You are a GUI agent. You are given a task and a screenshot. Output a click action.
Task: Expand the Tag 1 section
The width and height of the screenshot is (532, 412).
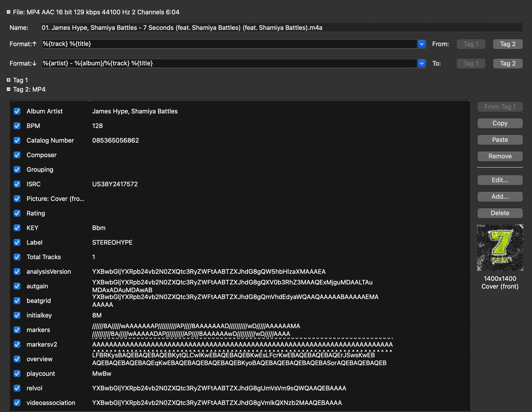tap(9, 80)
